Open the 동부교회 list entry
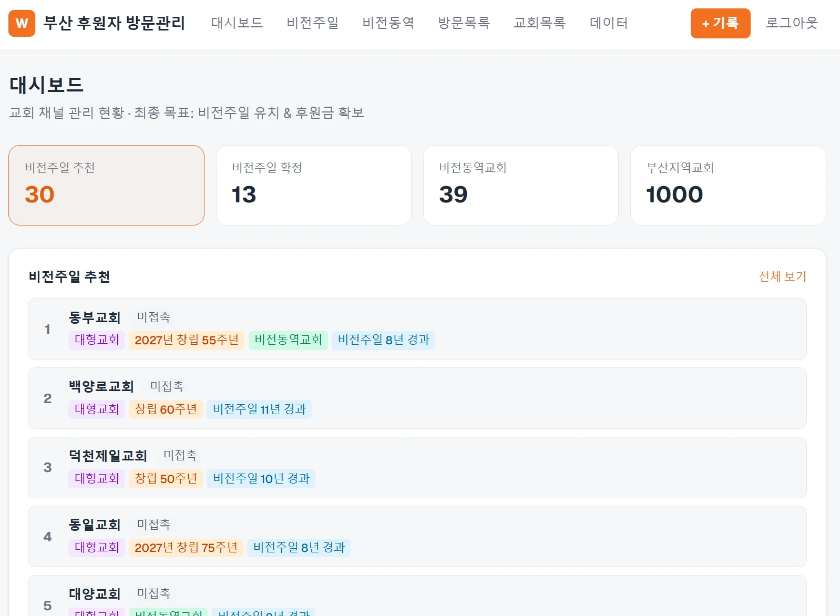 417,329
